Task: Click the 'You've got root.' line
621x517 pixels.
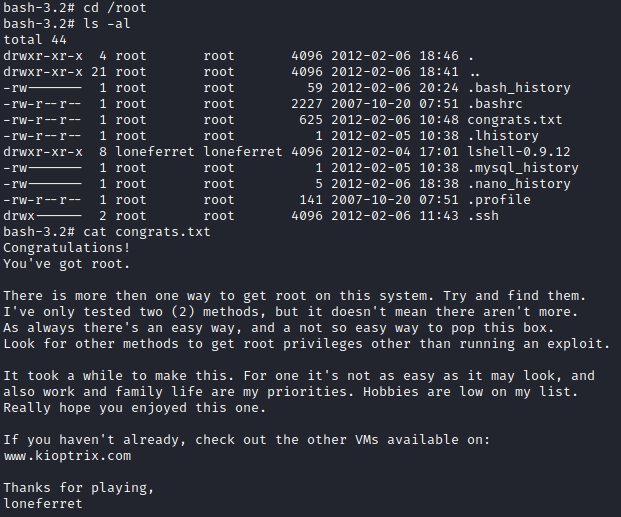Action: coord(67,264)
